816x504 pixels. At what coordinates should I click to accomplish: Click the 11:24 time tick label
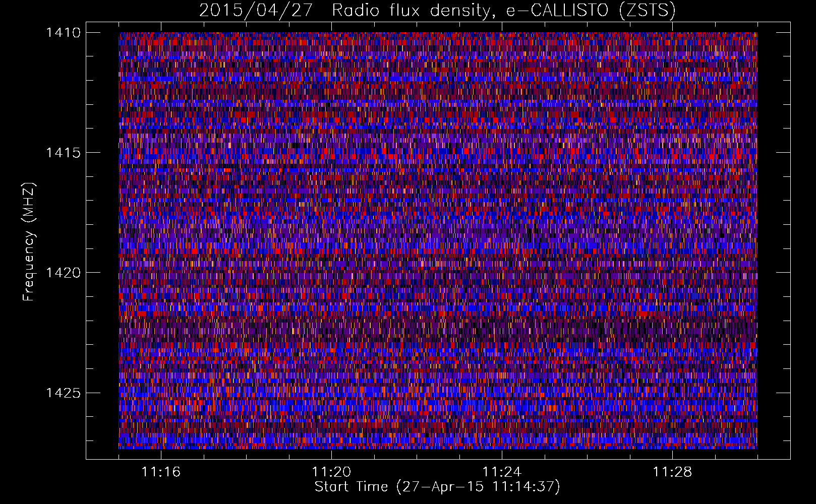pos(502,472)
